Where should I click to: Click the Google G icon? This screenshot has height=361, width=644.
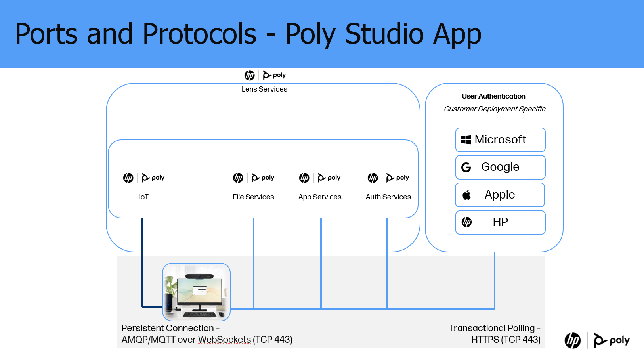pyautogui.click(x=466, y=167)
